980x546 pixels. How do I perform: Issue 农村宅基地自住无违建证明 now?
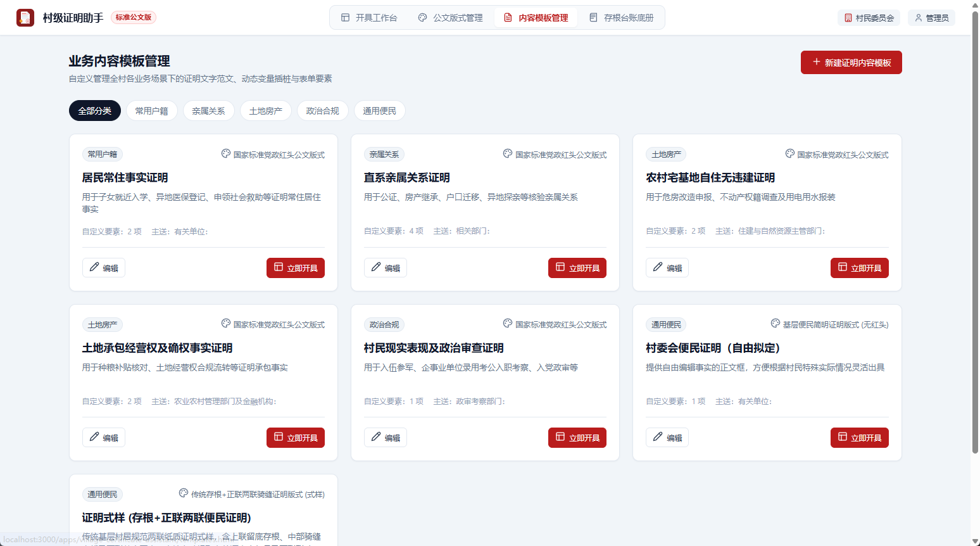click(x=860, y=268)
